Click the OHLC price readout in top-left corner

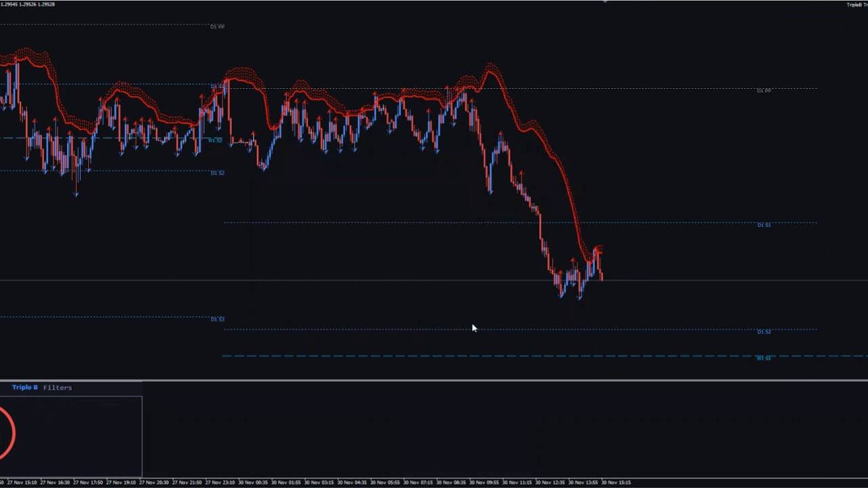(x=28, y=4)
